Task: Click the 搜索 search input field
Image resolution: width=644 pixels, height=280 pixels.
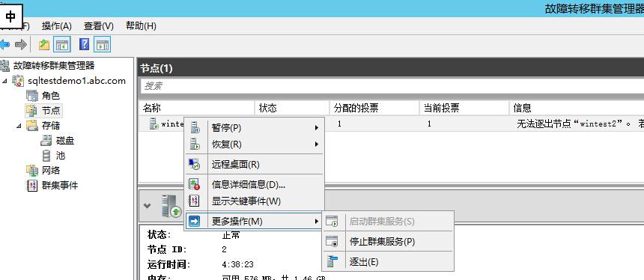Action: [392, 86]
